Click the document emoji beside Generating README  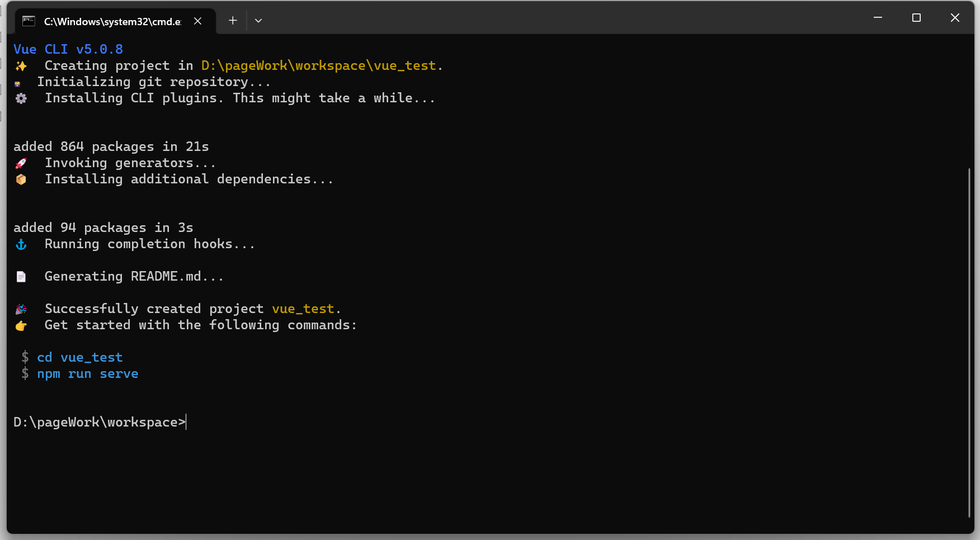(x=21, y=277)
